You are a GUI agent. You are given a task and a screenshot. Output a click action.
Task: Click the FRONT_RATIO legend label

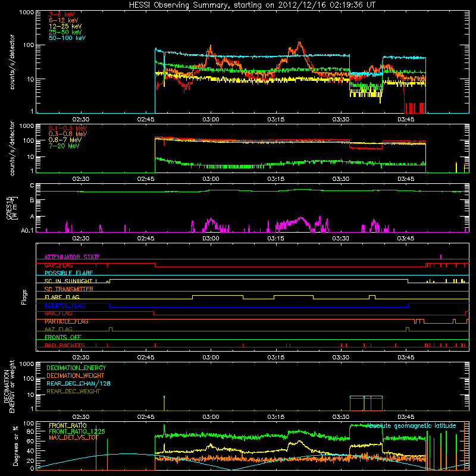tap(68, 425)
